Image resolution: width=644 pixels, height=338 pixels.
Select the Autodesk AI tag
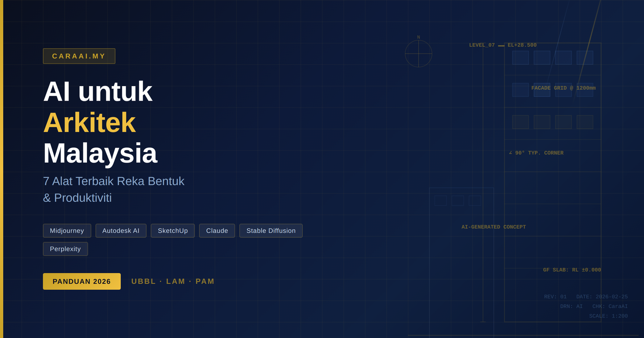tap(121, 231)
